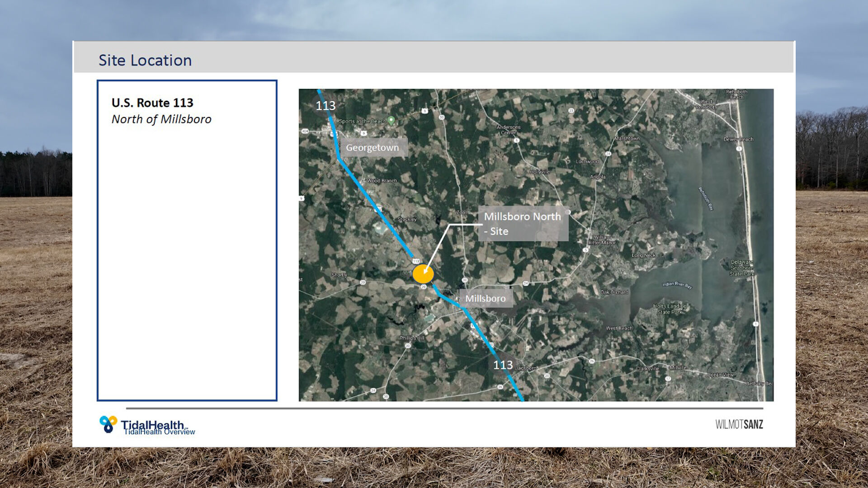Click the TidalHealth logo icon
Viewport: 868px width, 488px height.
coord(108,424)
